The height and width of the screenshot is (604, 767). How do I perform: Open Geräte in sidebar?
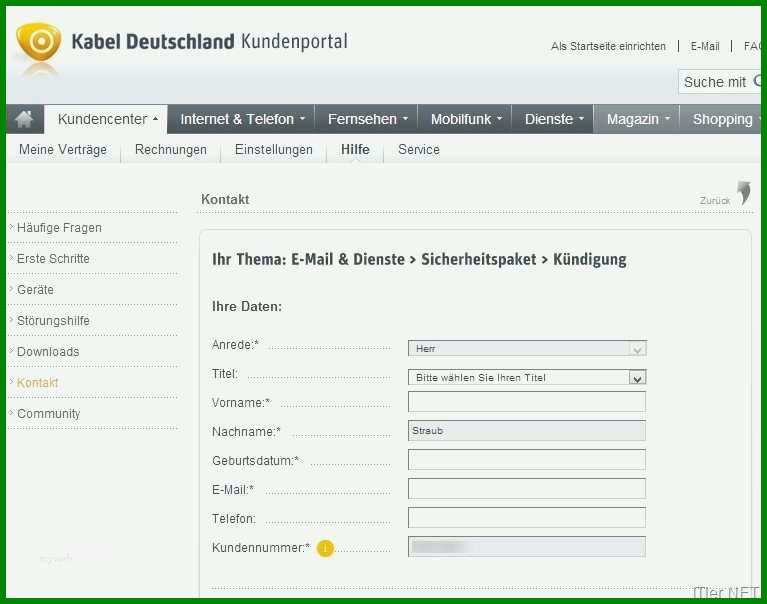click(x=35, y=290)
